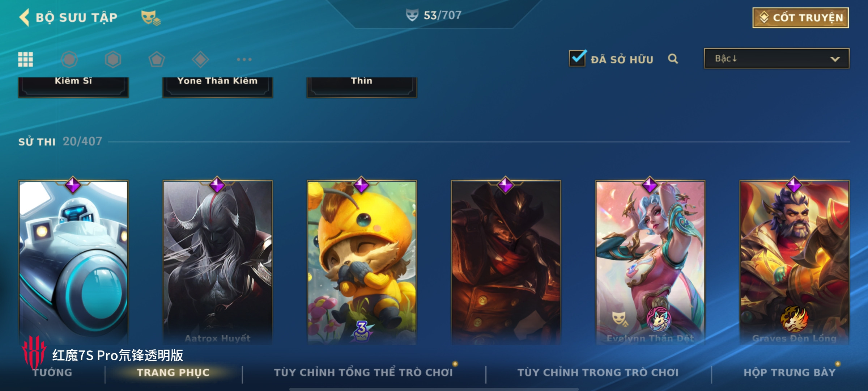Open the bee Teemo skin thumbnail
Image resolution: width=868 pixels, height=391 pixels.
362,261
